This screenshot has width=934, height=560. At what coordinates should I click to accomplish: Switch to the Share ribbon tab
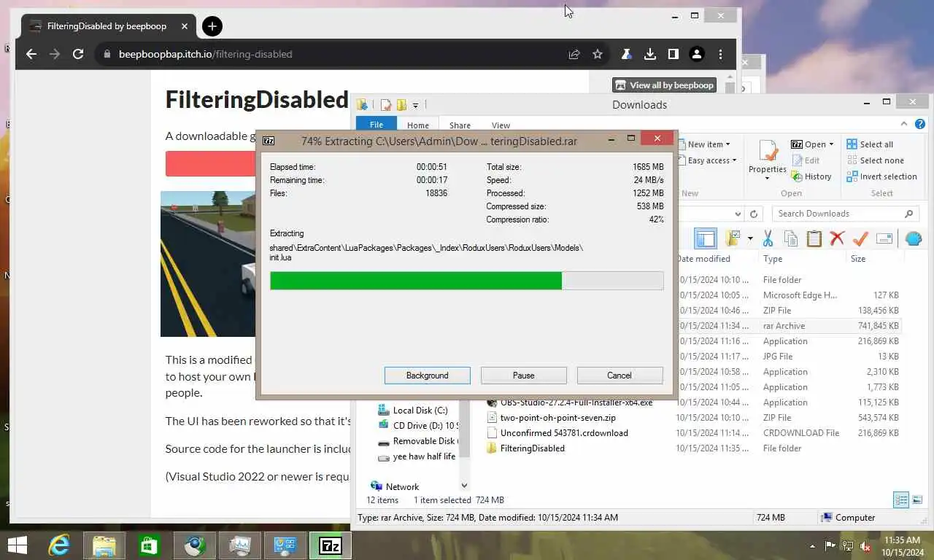tap(460, 125)
